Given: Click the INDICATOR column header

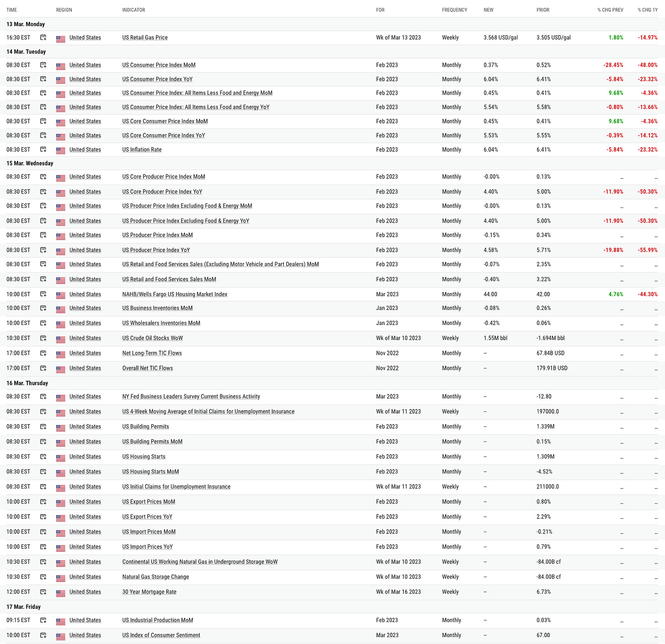Looking at the screenshot, I should point(134,10).
